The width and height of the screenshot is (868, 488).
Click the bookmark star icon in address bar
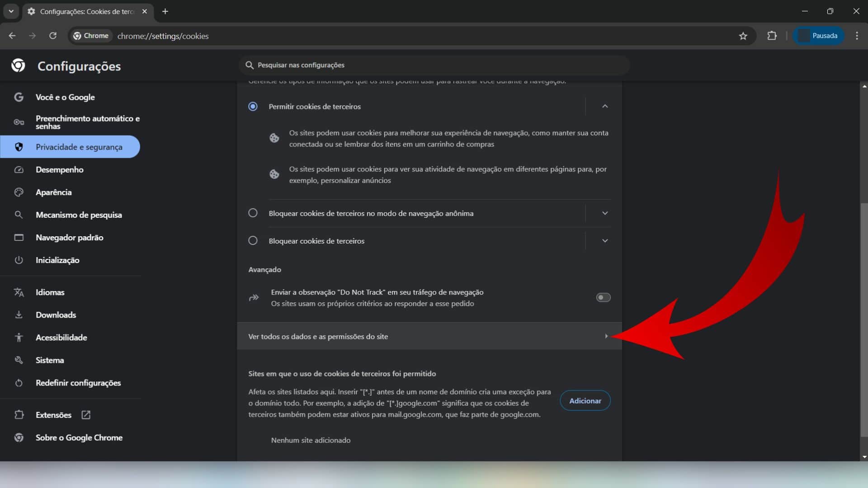click(x=743, y=35)
